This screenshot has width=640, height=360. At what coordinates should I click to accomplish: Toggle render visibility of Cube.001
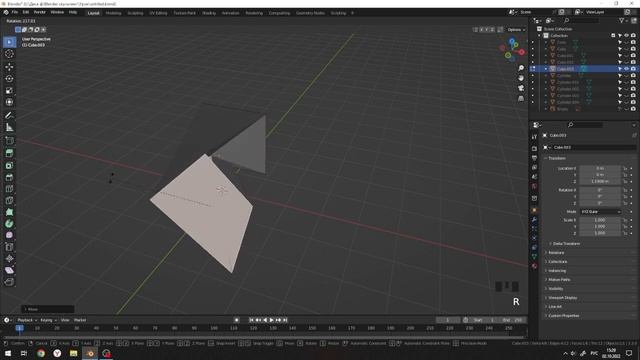pyautogui.click(x=633, y=56)
